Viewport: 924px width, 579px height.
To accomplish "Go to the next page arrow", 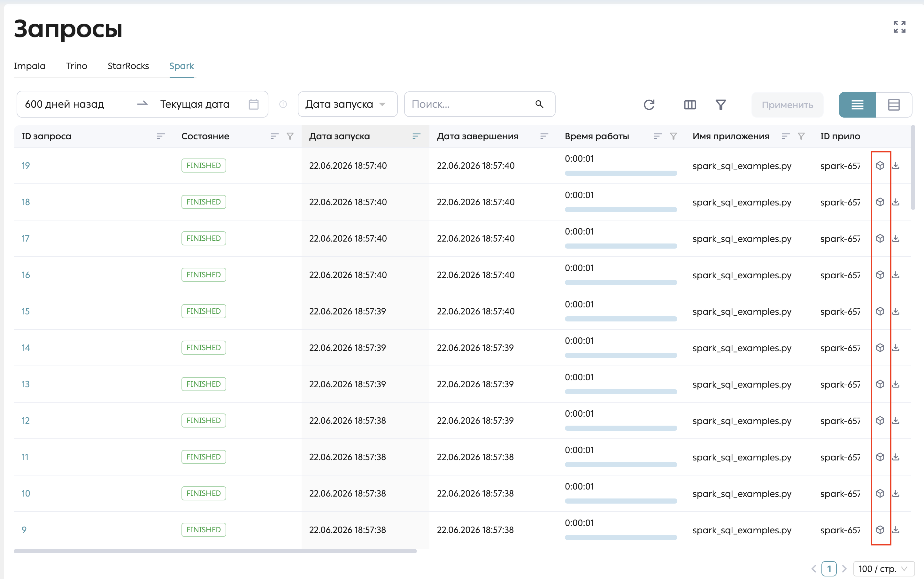I will point(844,569).
